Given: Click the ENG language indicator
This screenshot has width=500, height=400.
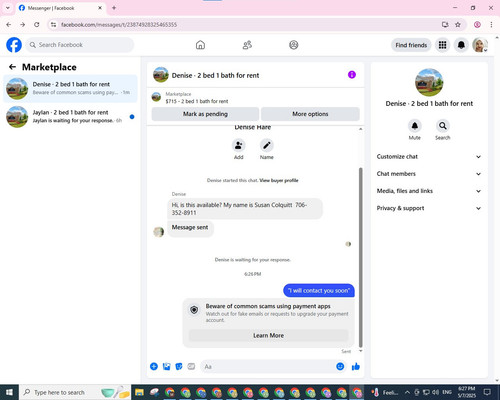Looking at the screenshot, I should [x=447, y=392].
